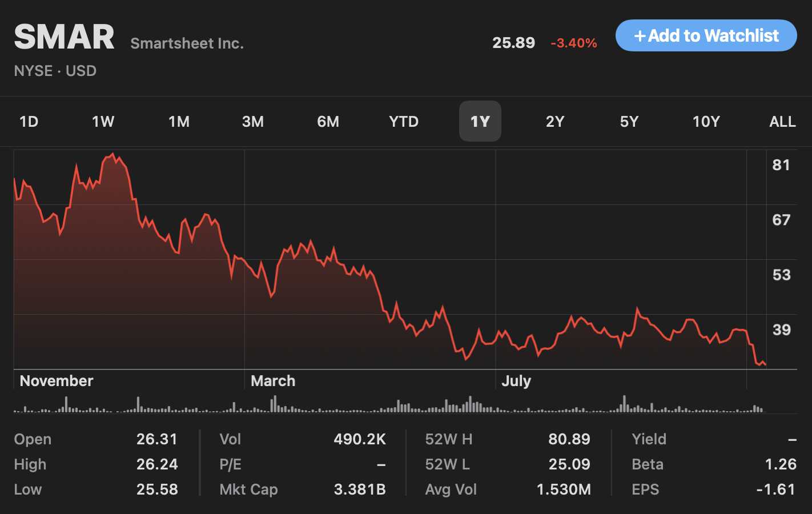
Task: Click the 67 price axis label
Action: (781, 220)
